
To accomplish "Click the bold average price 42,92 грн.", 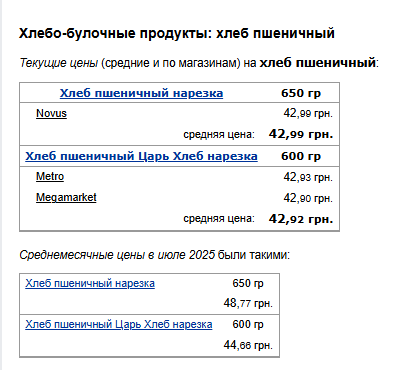I will (301, 219).
